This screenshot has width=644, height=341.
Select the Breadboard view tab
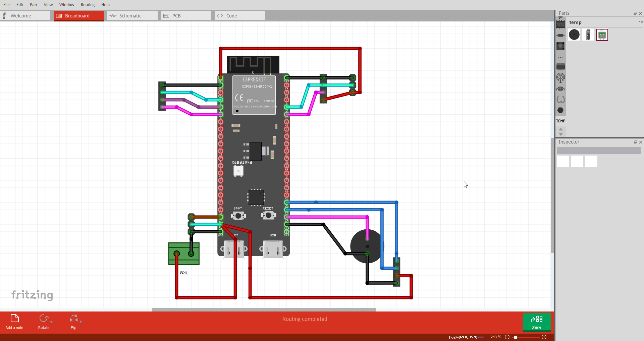(79, 16)
